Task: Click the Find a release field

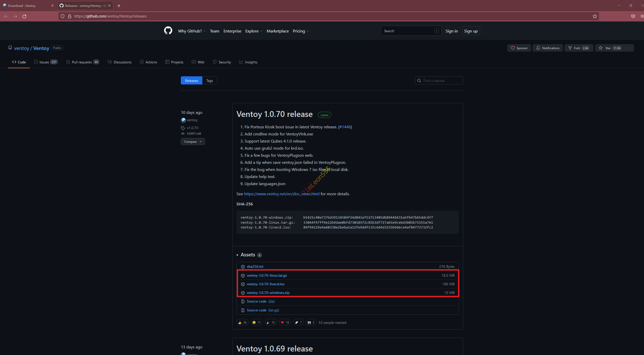Action: point(442,81)
